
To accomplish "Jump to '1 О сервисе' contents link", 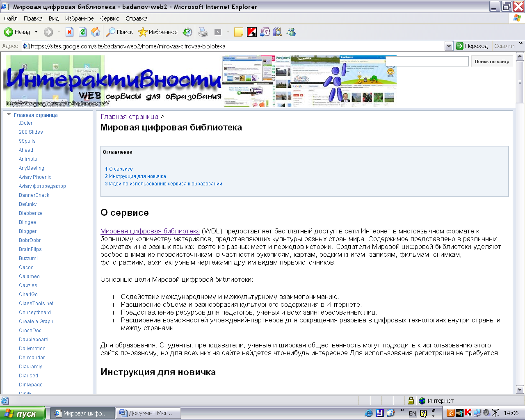I will [119, 169].
